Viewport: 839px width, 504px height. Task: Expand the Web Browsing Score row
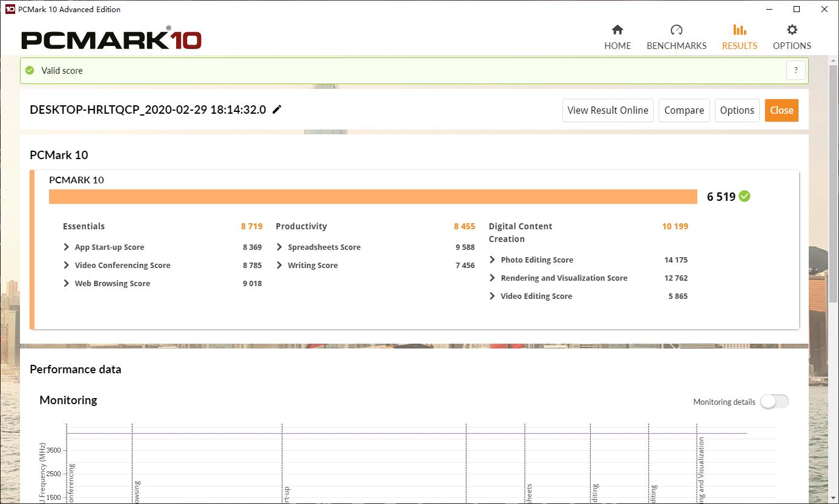click(67, 283)
